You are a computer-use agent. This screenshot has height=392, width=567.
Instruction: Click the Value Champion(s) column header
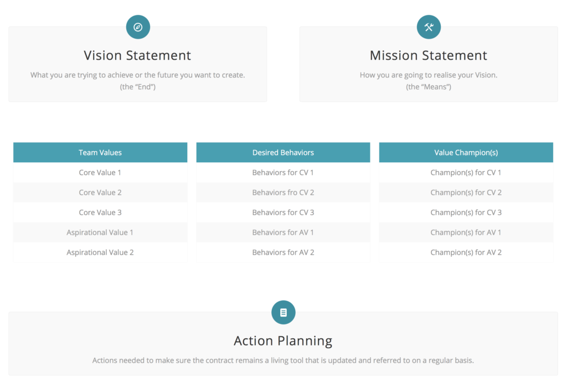(466, 152)
